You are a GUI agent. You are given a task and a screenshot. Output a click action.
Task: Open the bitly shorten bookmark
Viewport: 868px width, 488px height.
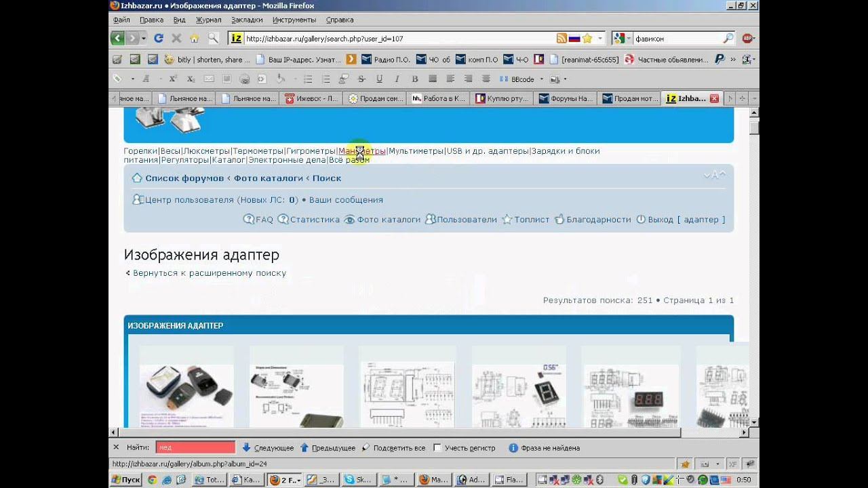click(207, 60)
